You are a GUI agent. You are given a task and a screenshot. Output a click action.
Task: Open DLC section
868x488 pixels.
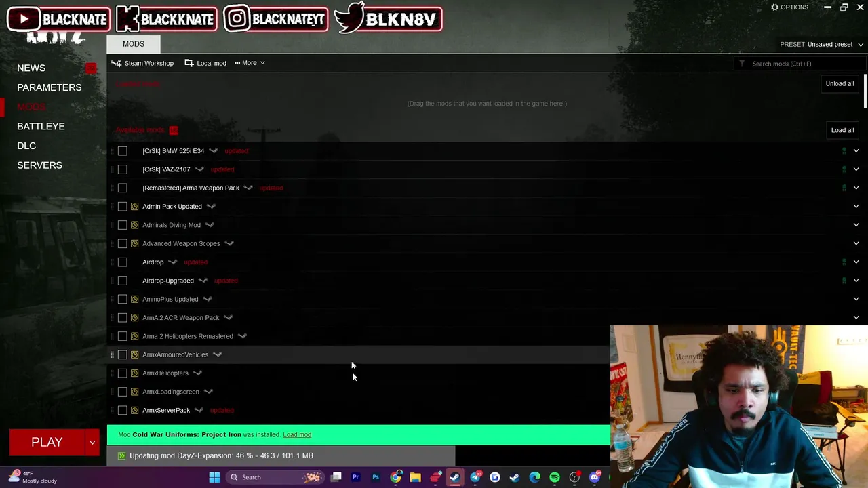tap(26, 146)
